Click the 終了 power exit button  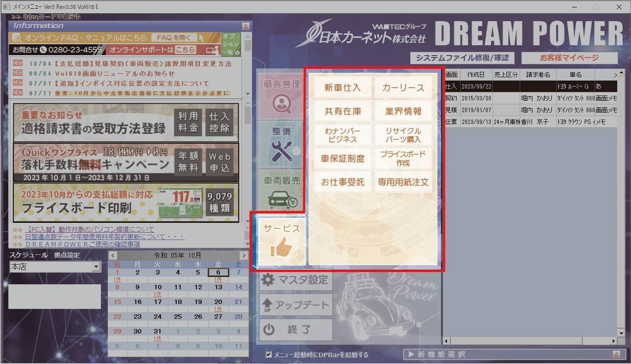[x=296, y=330]
